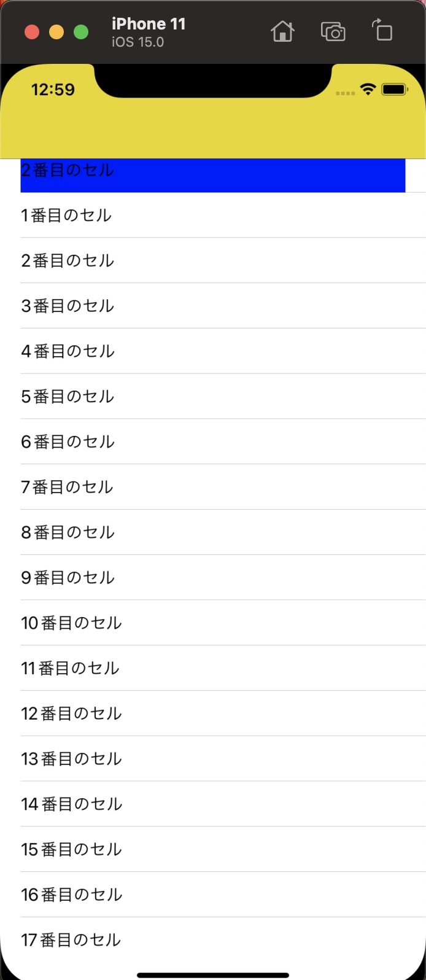The image size is (426, 980).
Task: Tap the 17番目のセル list item
Action: [212, 939]
